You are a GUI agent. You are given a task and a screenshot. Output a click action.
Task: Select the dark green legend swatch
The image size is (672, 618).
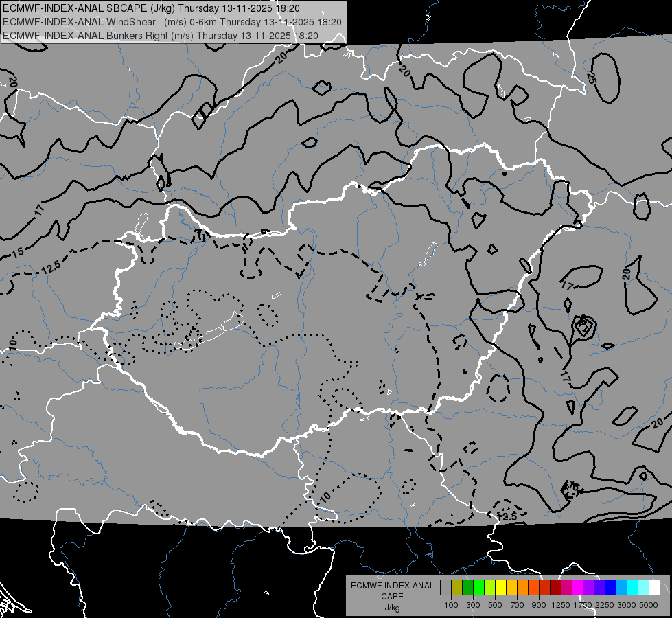[468, 587]
